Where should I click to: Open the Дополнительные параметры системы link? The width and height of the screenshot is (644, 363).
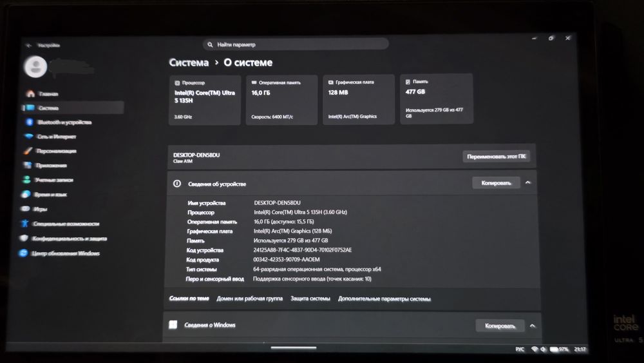384,299
